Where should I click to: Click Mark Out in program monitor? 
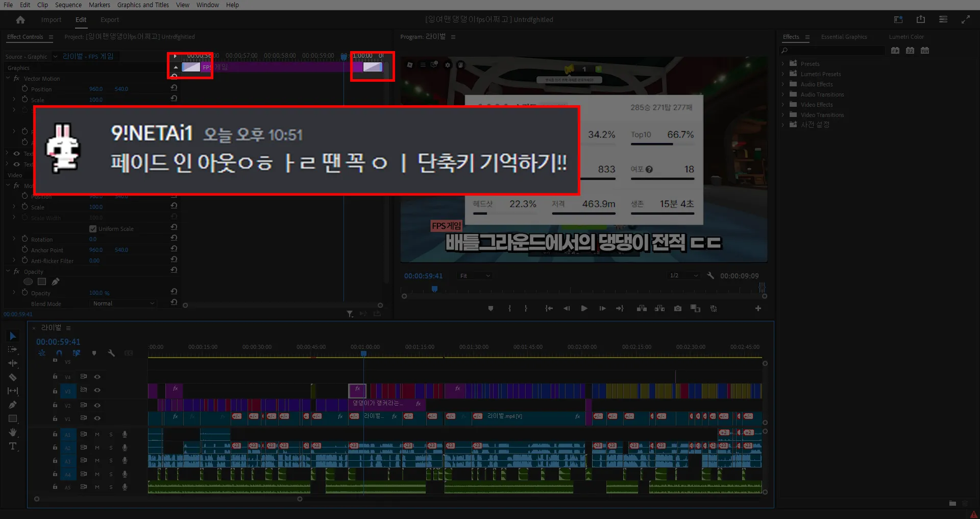[x=526, y=309]
